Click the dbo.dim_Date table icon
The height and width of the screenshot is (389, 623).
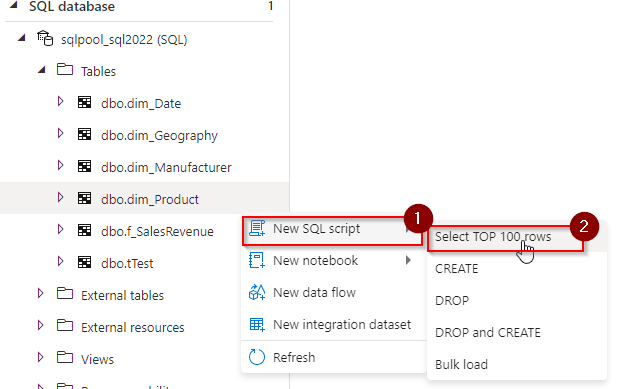coord(84,102)
